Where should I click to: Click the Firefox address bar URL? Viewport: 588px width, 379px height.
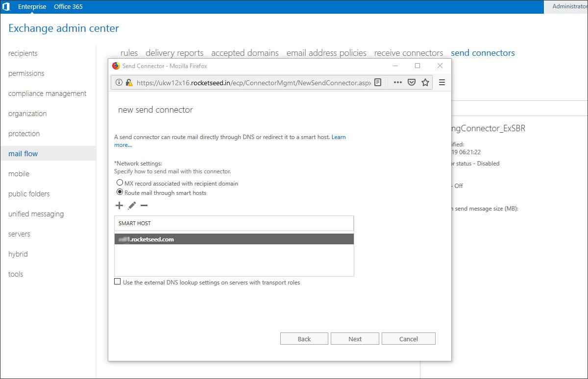coord(254,83)
